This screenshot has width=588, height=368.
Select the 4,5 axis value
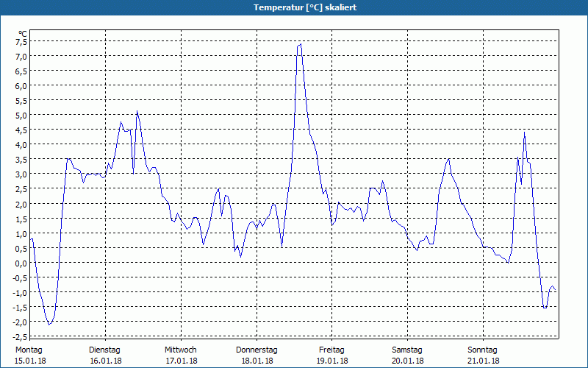21,130
